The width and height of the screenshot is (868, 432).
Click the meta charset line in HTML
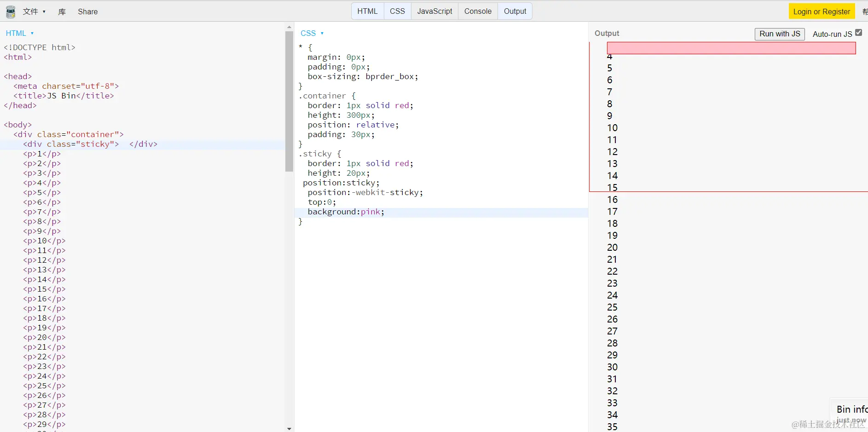click(66, 86)
